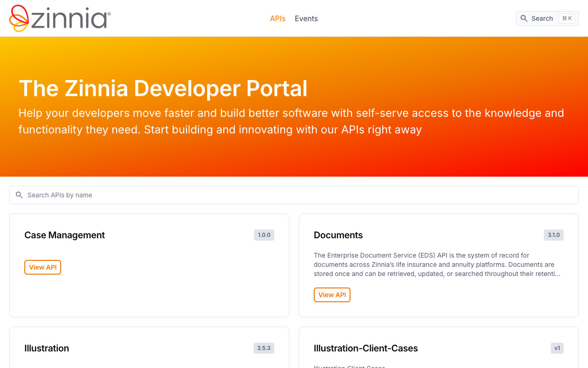Click the 3.5.3 version badge

click(x=264, y=348)
